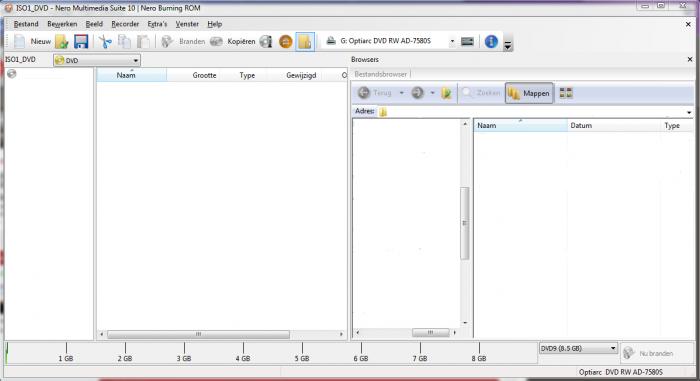Open the Beeld menu
This screenshot has width=700, height=381.
pos(94,24)
